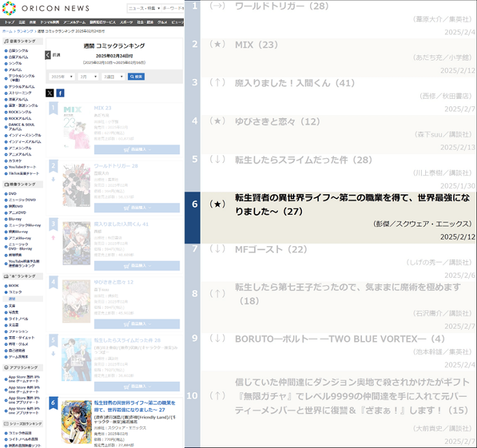Open the カラオケ sidebar link
477x448 pixels.
coord(15,161)
